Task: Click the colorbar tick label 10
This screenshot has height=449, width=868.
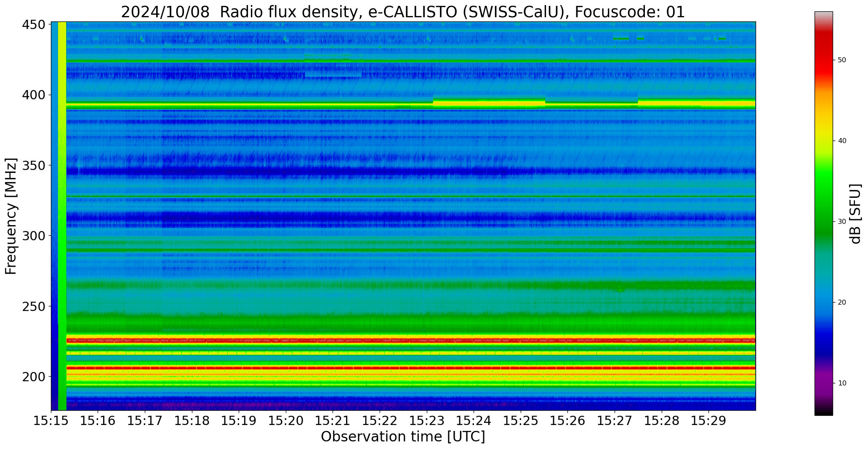Action: tap(842, 383)
